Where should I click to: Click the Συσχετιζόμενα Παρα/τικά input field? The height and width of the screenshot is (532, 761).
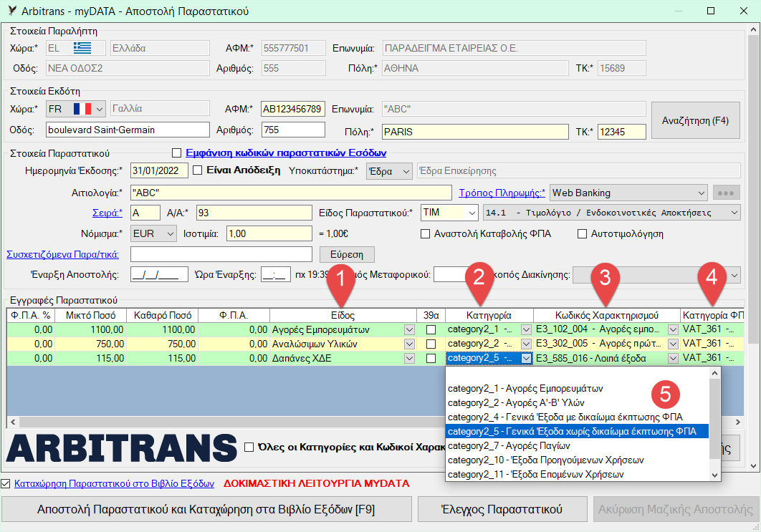tap(221, 254)
